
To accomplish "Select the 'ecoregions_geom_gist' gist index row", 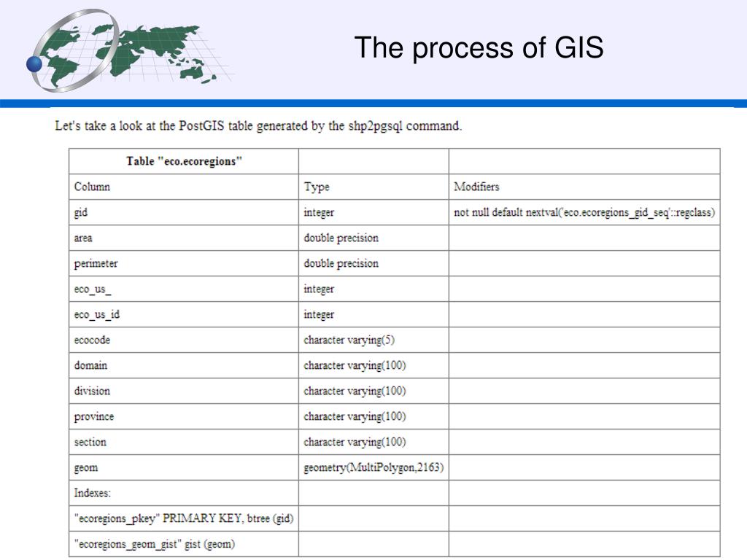I will 184,544.
